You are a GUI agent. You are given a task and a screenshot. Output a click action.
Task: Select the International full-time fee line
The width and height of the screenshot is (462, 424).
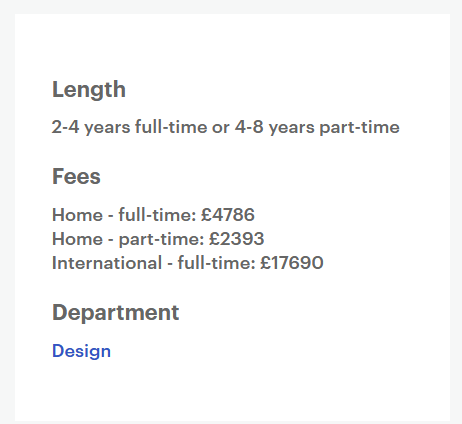[188, 263]
